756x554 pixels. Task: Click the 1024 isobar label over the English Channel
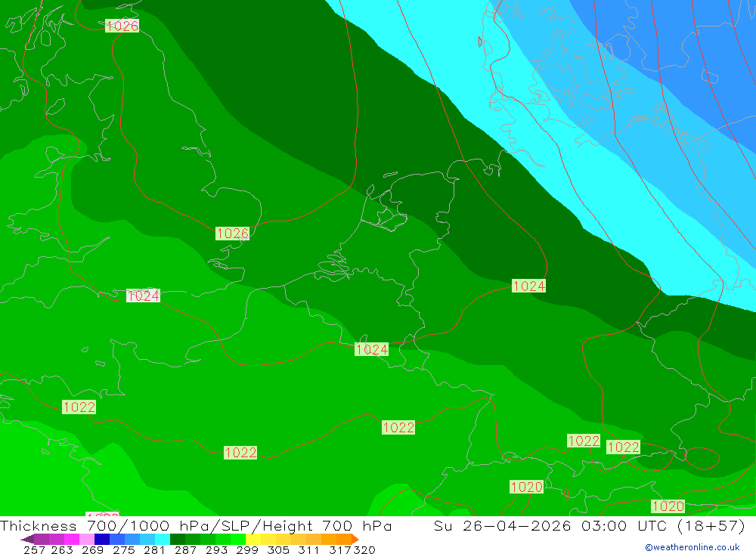coord(143,296)
